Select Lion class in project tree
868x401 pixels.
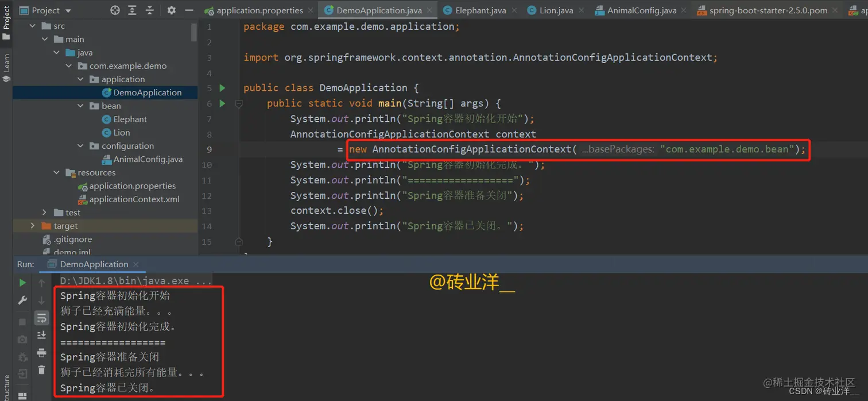click(115, 132)
